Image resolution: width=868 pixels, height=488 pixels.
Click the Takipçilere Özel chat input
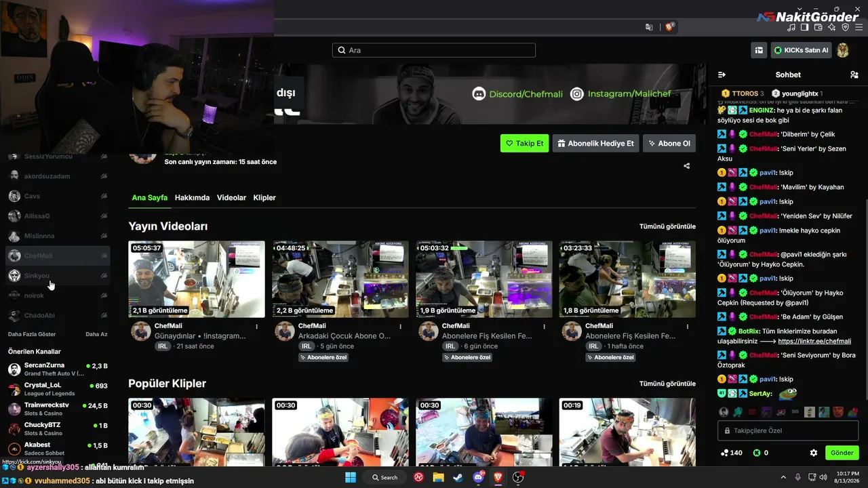[789, 430]
